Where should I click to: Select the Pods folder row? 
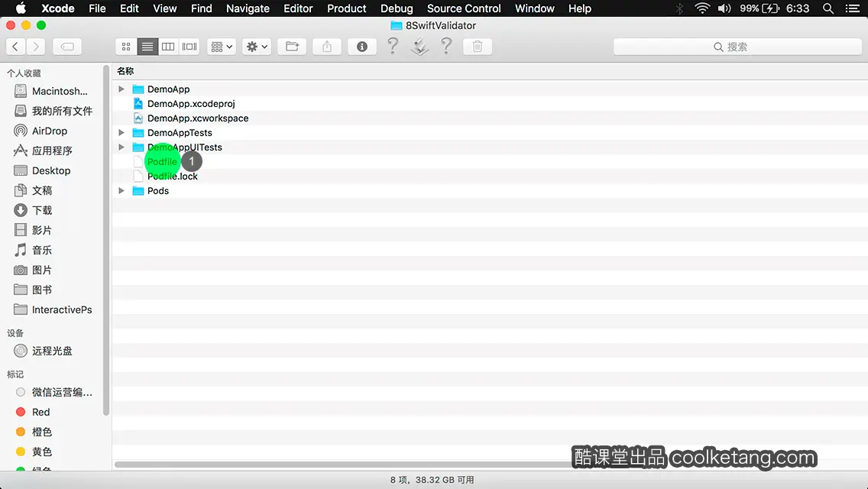[x=489, y=190]
